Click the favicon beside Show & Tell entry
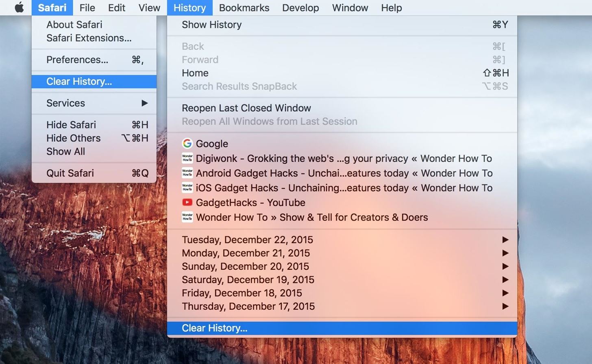This screenshot has height=364, width=592. [187, 217]
